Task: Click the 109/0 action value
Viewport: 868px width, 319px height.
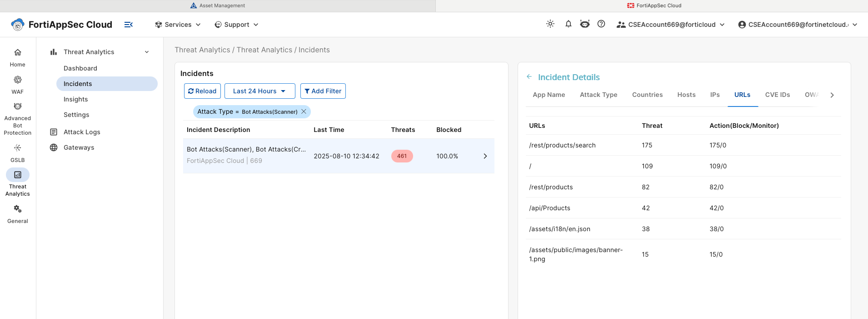Action: (x=718, y=166)
